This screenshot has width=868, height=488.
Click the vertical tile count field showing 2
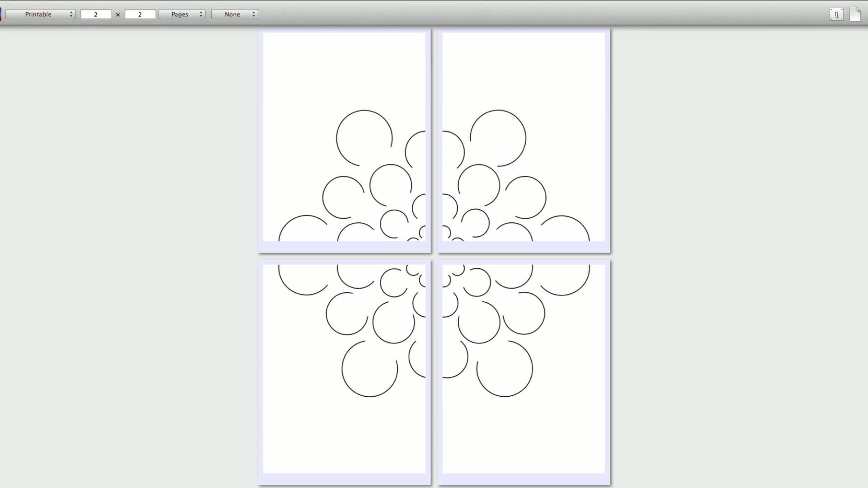(140, 14)
